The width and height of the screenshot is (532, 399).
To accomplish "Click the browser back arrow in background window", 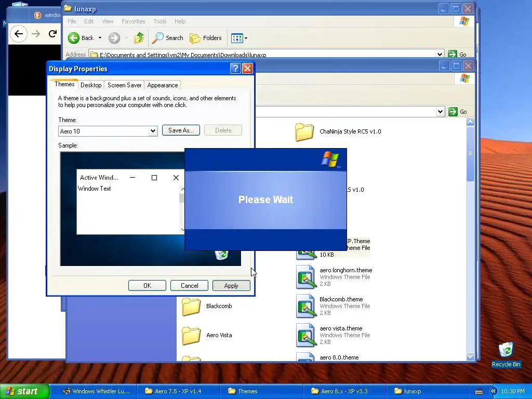I will click(19, 34).
